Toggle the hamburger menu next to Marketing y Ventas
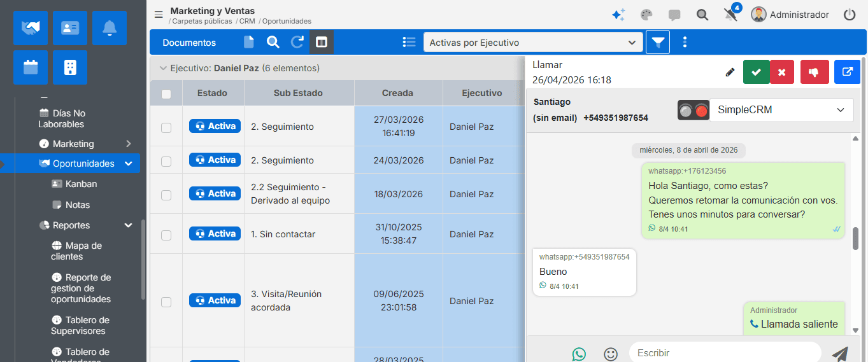This screenshot has width=868, height=362. coord(159,15)
